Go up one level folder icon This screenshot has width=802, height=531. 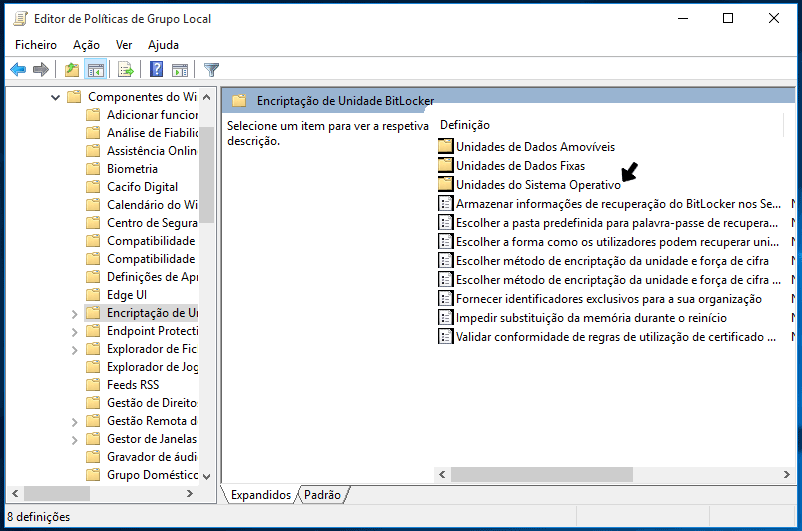pos(72,69)
